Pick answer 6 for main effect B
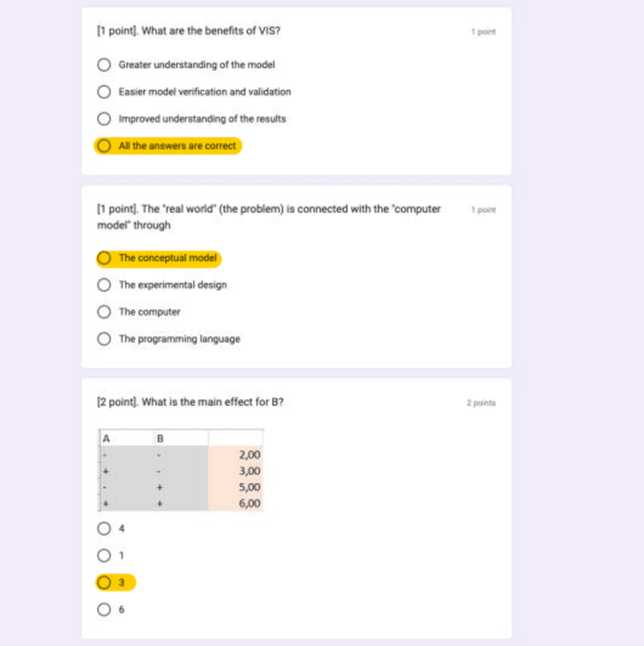 pyautogui.click(x=104, y=609)
